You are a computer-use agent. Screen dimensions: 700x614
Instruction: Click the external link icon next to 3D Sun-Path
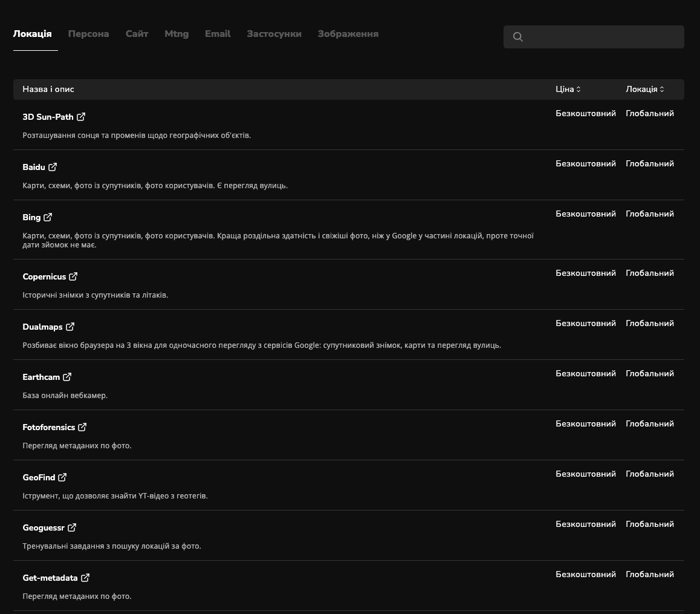(81, 117)
